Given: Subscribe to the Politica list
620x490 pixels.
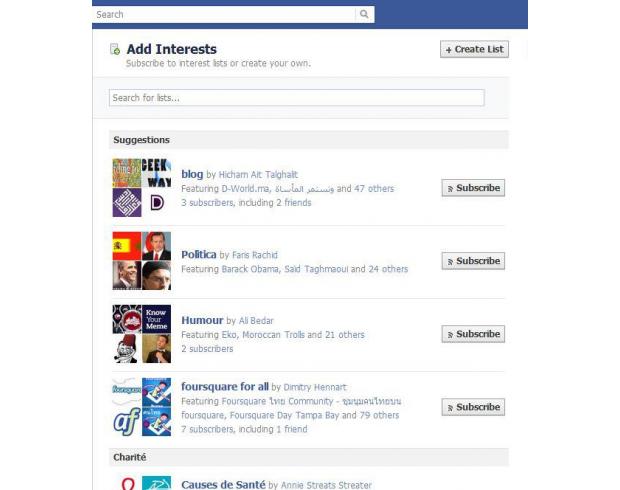Looking at the screenshot, I should point(473,261).
